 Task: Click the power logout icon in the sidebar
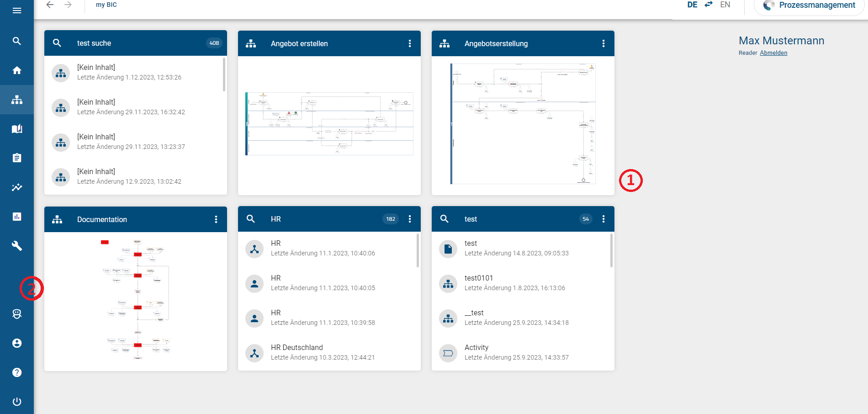17,402
